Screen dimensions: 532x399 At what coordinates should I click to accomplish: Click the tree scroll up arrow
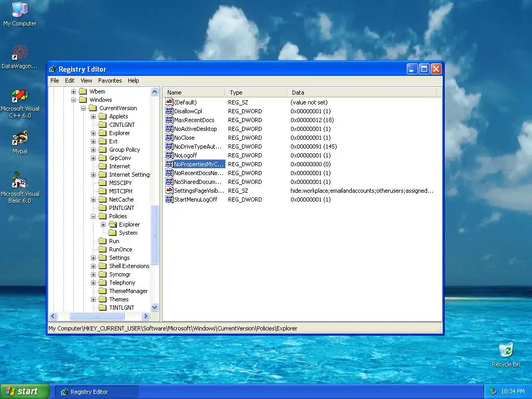coord(155,91)
